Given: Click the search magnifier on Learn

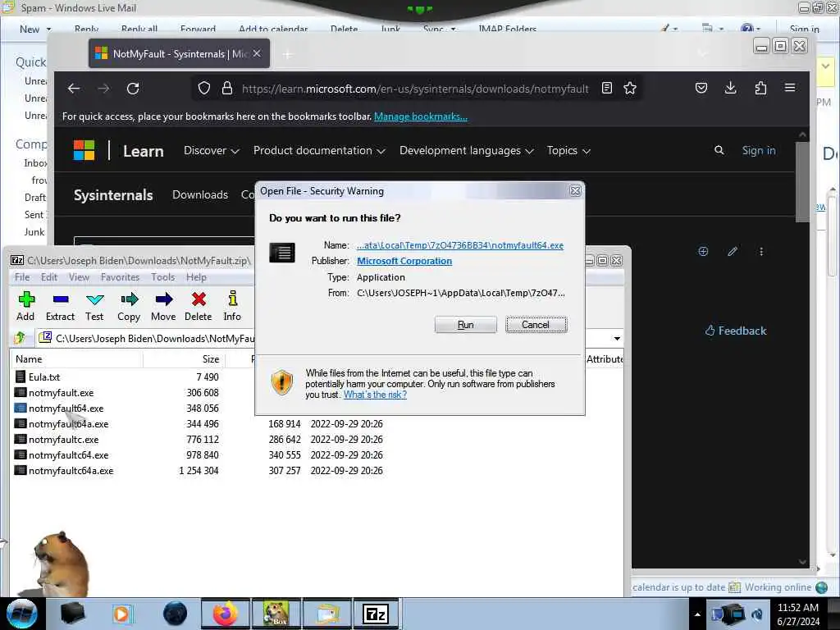Looking at the screenshot, I should [719, 151].
